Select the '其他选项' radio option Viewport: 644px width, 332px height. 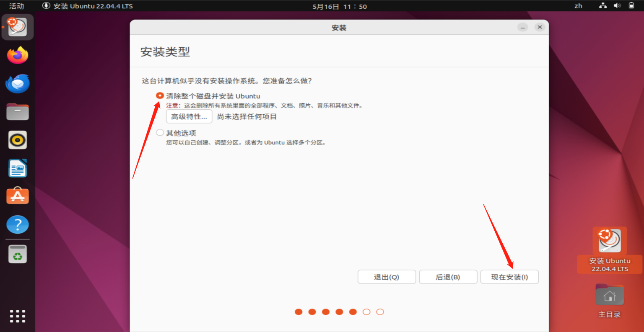[x=160, y=133]
